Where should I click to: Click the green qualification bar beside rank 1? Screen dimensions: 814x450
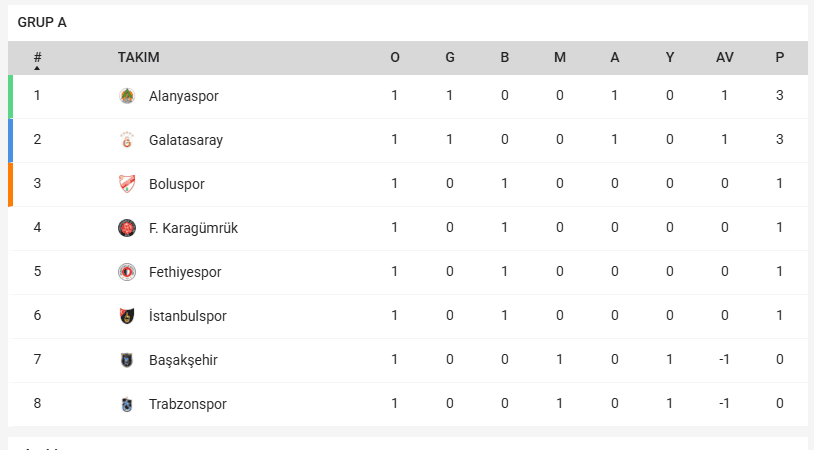[10, 96]
